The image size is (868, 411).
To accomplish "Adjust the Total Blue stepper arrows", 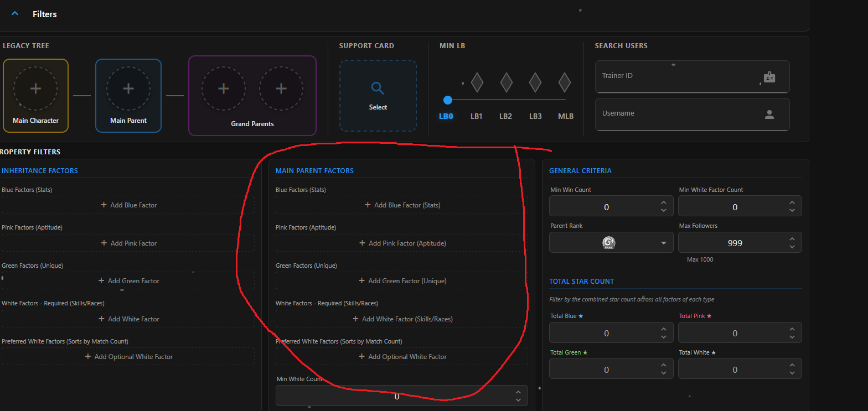I will (664, 333).
